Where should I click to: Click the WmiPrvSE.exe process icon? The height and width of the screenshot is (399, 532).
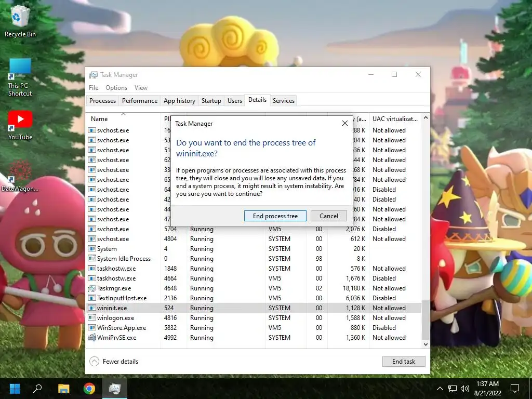pyautogui.click(x=91, y=338)
